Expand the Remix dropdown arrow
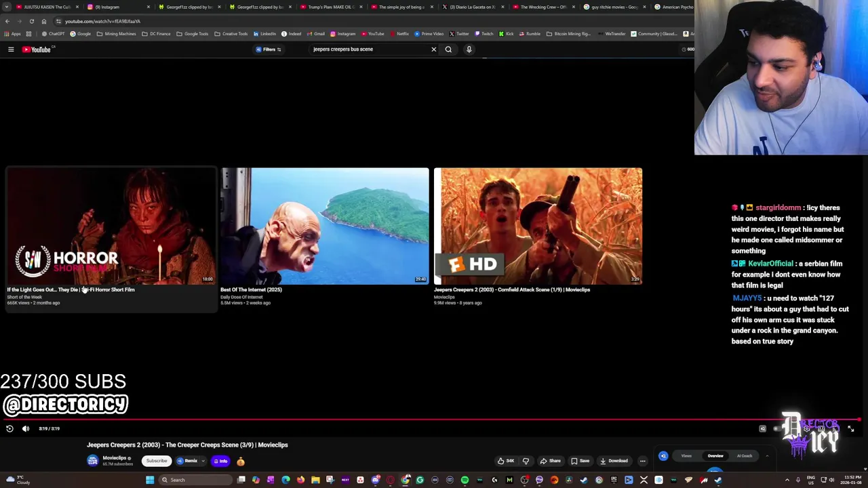Viewport: 868px width, 488px height. point(202,461)
